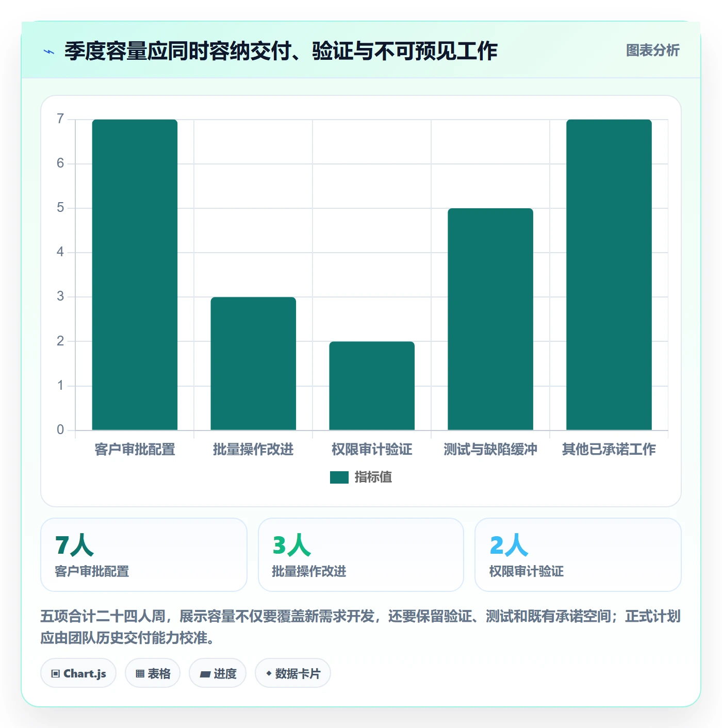Image resolution: width=722 pixels, height=728 pixels.
Task: Toggle the 指标值 legend color swatch
Action: pyautogui.click(x=339, y=477)
